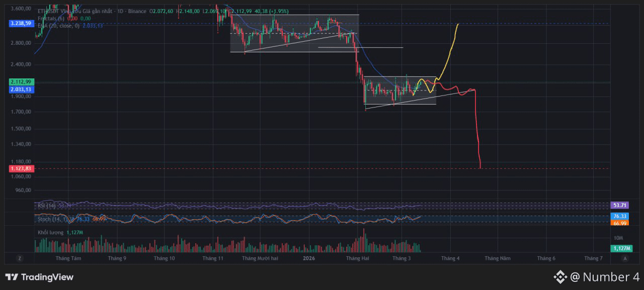Click Tháng 4 on the time axis
Image resolution: width=644 pixels, height=290 pixels.
pyautogui.click(x=450, y=258)
